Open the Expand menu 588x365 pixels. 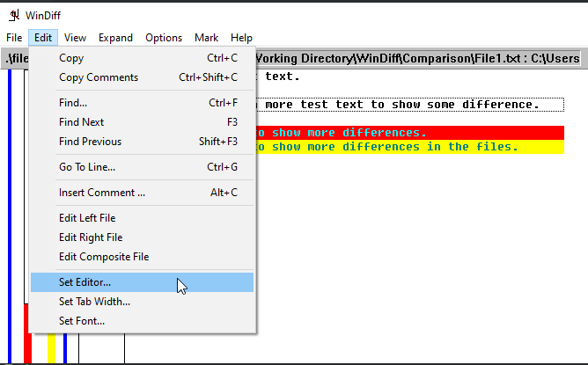(x=115, y=38)
